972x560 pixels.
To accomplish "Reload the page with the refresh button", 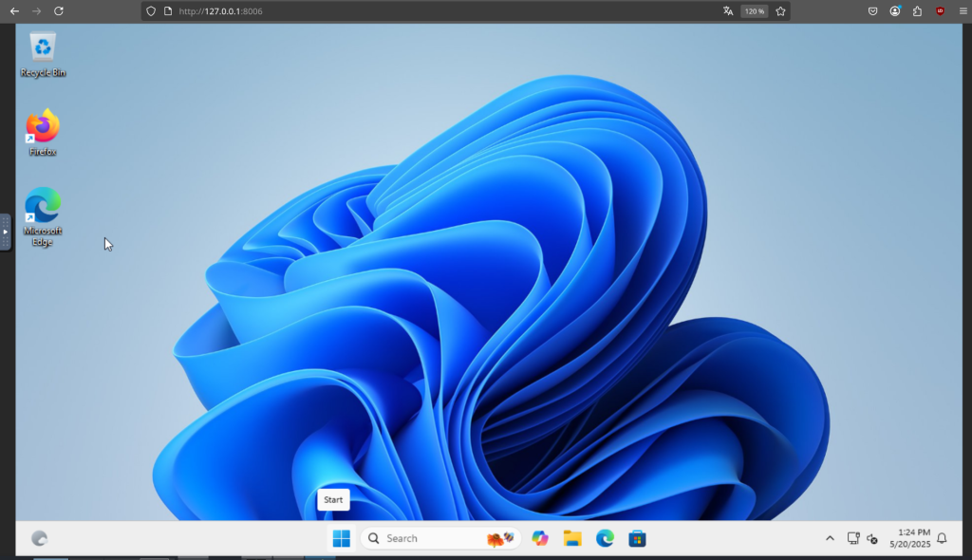I will [58, 11].
